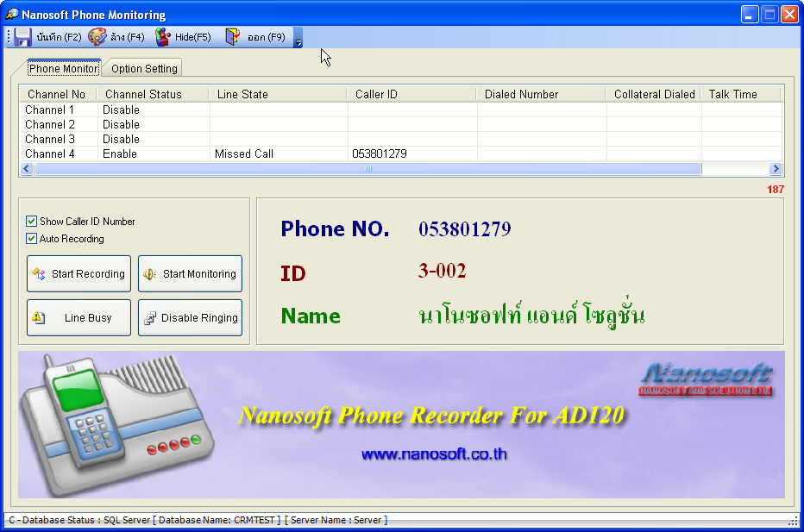The image size is (804, 532).
Task: Toggle Show Caller ID Number checkbox
Action: (x=31, y=222)
